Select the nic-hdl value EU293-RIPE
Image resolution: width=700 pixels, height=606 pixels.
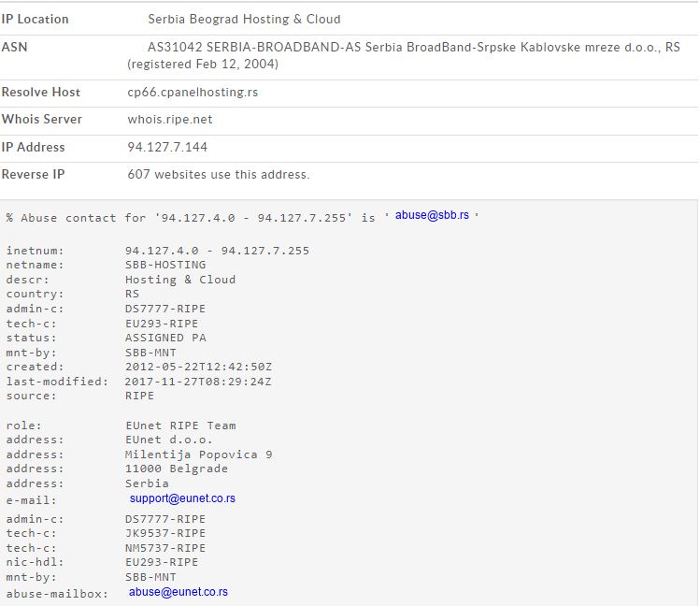pos(162,562)
